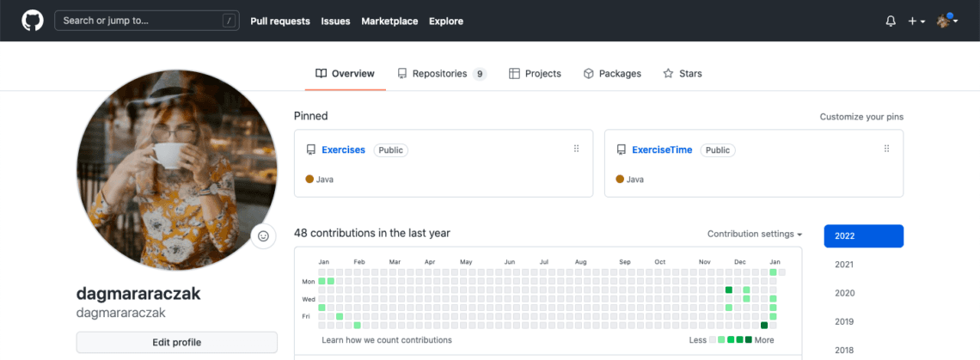This screenshot has width=980, height=360.
Task: Switch to the Packages tab
Action: click(612, 74)
